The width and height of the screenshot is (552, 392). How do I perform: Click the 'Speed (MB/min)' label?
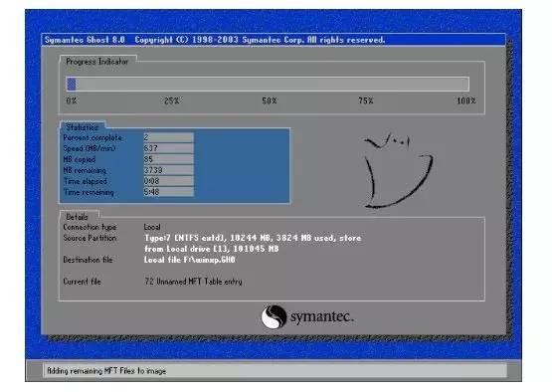pos(90,148)
